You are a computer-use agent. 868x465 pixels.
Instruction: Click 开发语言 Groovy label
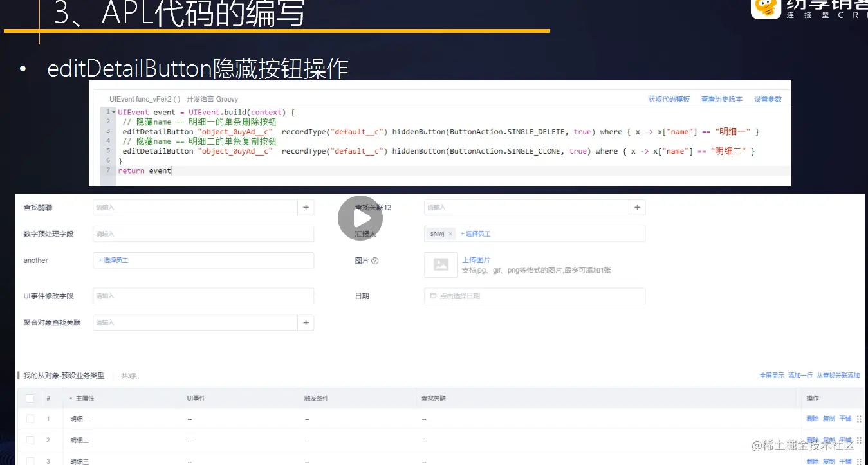212,99
